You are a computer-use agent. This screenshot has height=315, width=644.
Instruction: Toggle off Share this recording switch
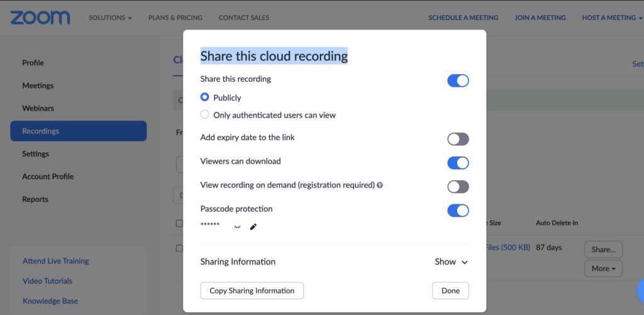tap(458, 80)
